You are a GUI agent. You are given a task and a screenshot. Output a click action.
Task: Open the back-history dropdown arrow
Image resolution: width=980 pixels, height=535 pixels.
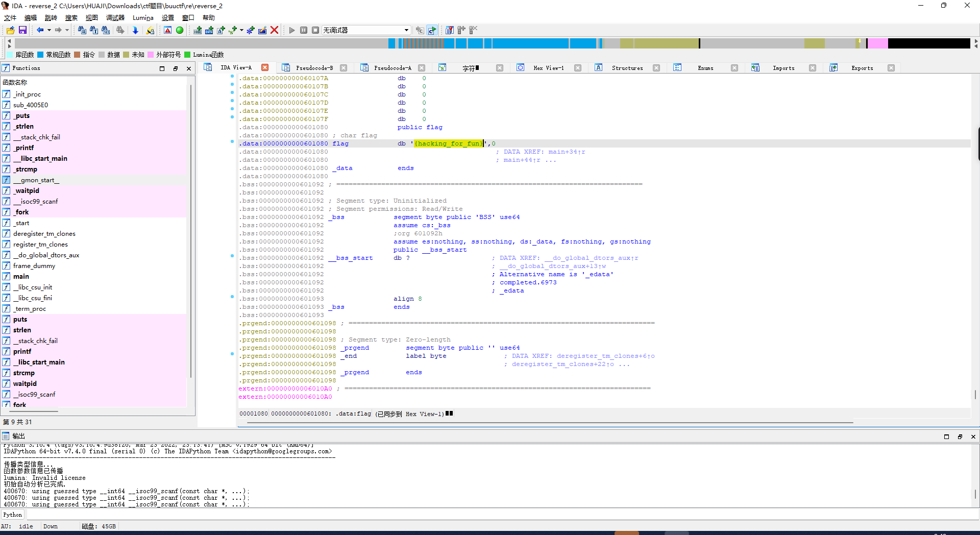(x=49, y=31)
